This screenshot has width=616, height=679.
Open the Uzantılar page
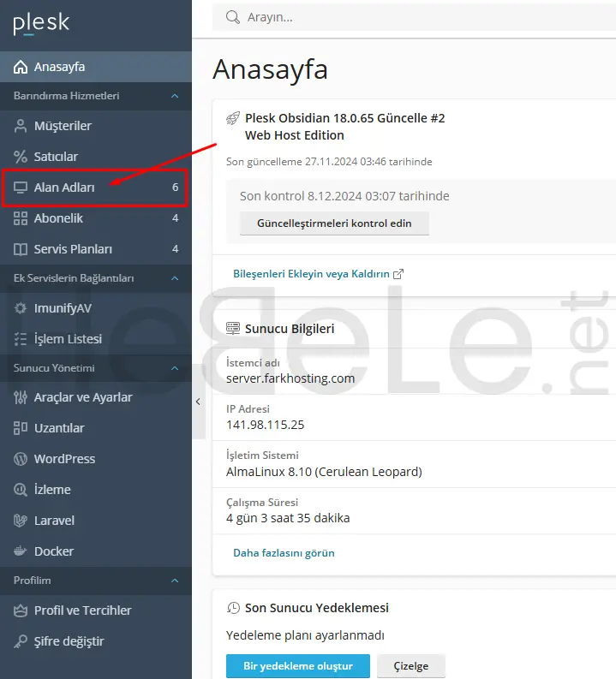click(x=96, y=428)
